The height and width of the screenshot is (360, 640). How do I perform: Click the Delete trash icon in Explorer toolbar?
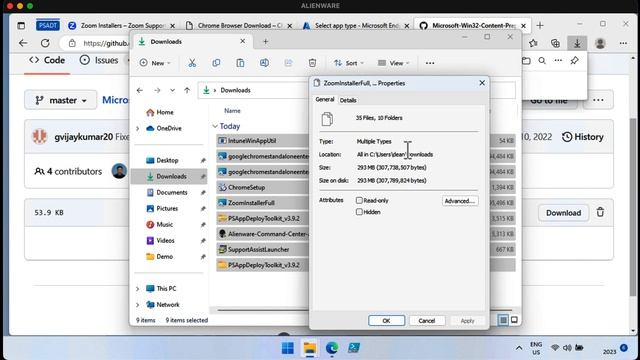(x=312, y=63)
